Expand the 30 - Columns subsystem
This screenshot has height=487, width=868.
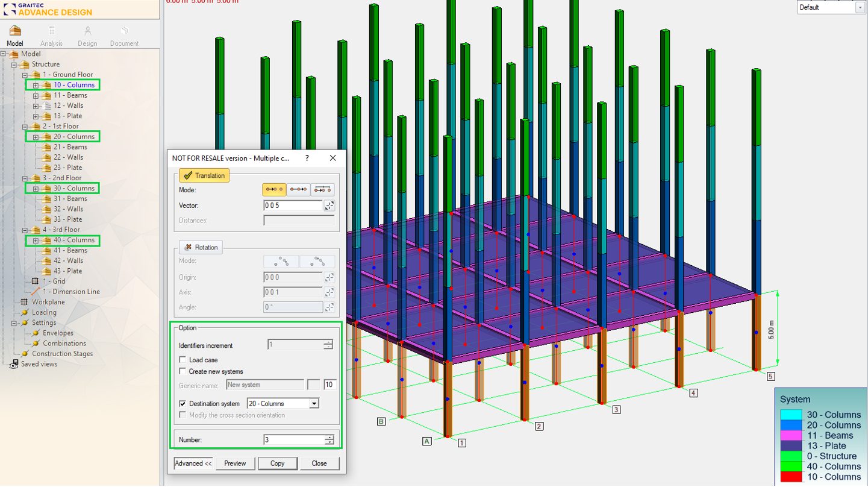[x=36, y=189]
